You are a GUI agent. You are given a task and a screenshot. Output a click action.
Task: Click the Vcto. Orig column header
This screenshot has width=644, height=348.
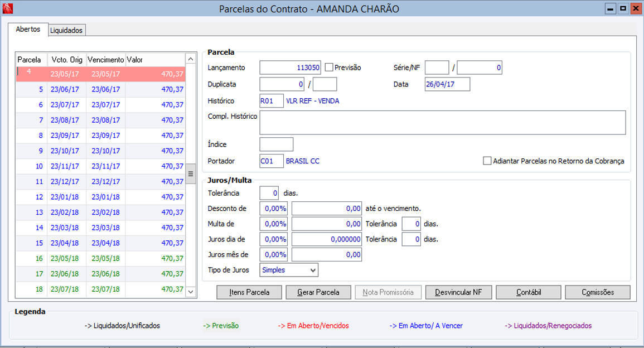66,60
